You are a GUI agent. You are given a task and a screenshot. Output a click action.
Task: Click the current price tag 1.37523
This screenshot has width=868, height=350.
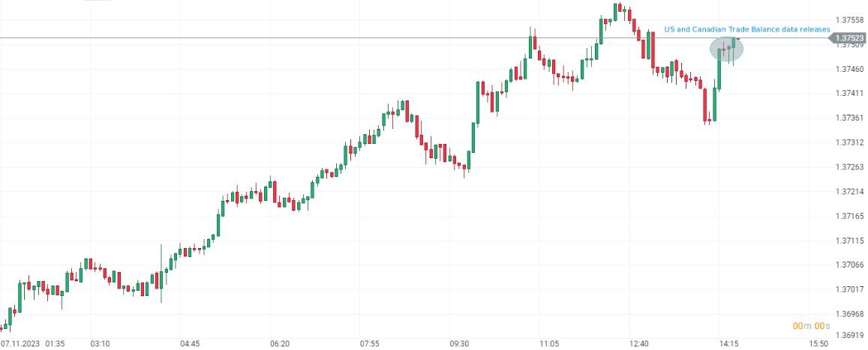850,38
